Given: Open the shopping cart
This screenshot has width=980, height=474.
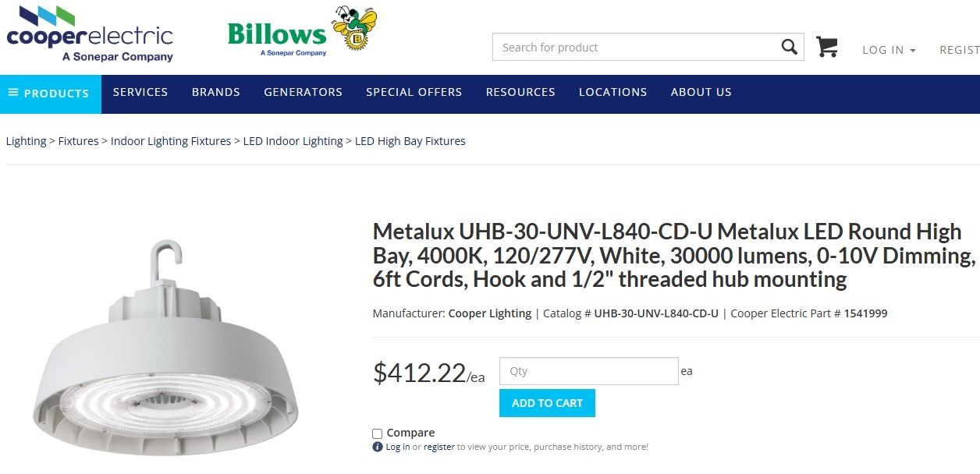Looking at the screenshot, I should click(x=826, y=48).
